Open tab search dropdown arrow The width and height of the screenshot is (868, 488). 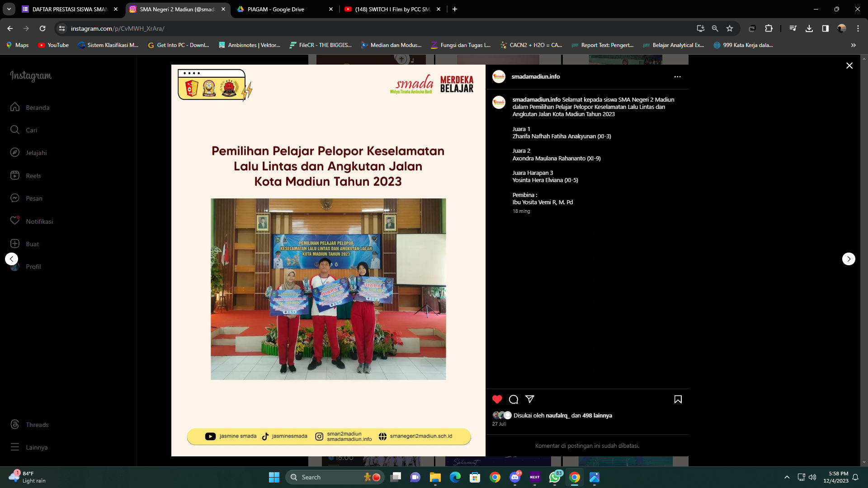(9, 9)
